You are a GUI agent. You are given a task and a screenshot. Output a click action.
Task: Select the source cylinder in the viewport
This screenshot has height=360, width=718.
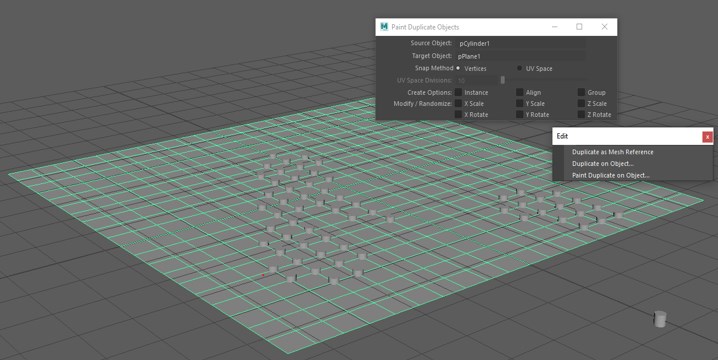pyautogui.click(x=659, y=319)
